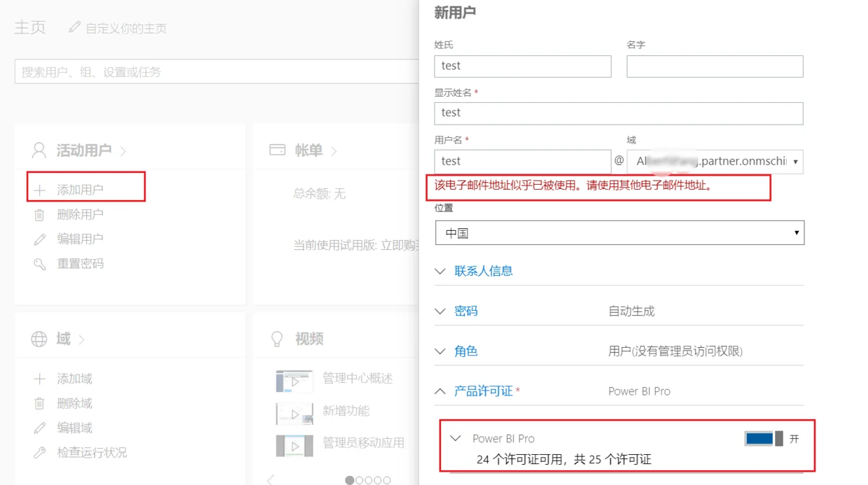Screen dimensions: 868x485
Task: Click the chevron next to 域 heading
Action: [81, 340]
